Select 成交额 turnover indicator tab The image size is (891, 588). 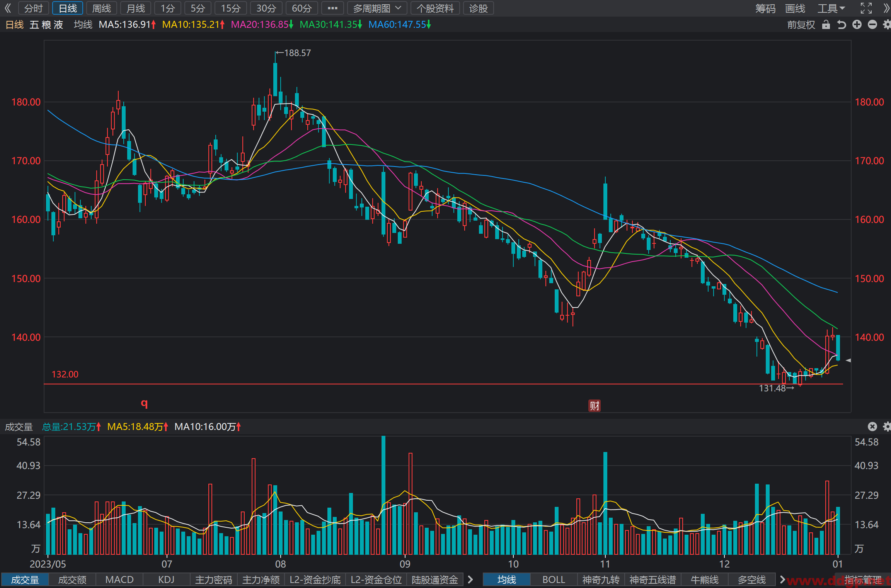pos(72,580)
